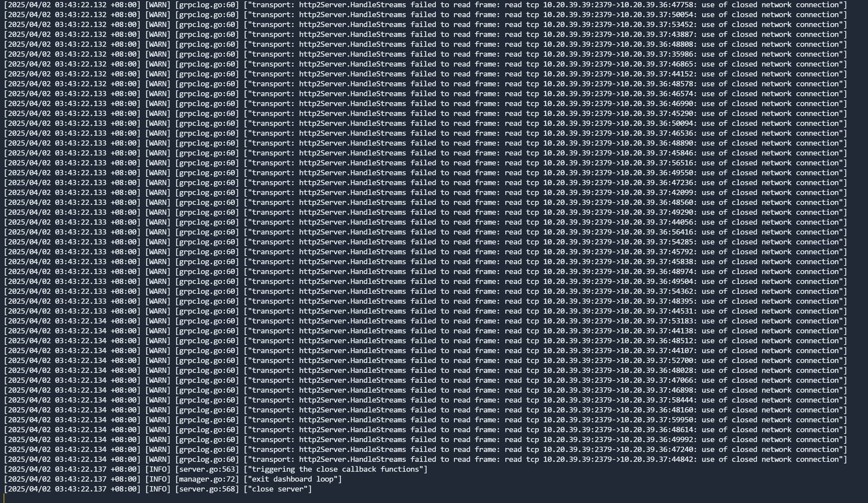Viewport: 868px width, 503px height.
Task: Click the address ending in port 50094
Action: 655,123
